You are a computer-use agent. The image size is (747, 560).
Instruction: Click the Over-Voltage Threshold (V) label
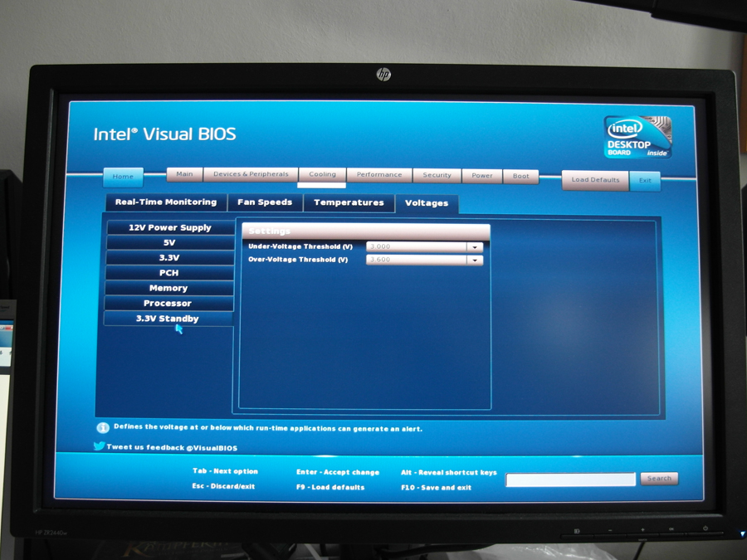[x=298, y=260]
